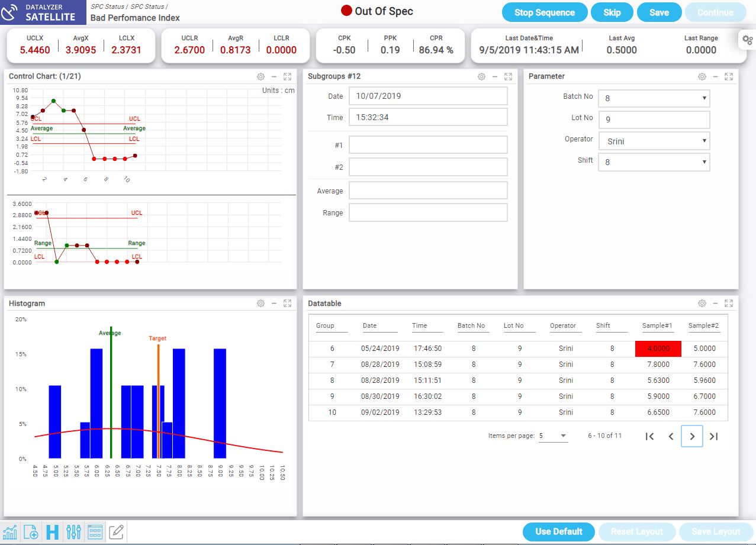Click into the Lot No field
The image size is (756, 545).
click(654, 119)
